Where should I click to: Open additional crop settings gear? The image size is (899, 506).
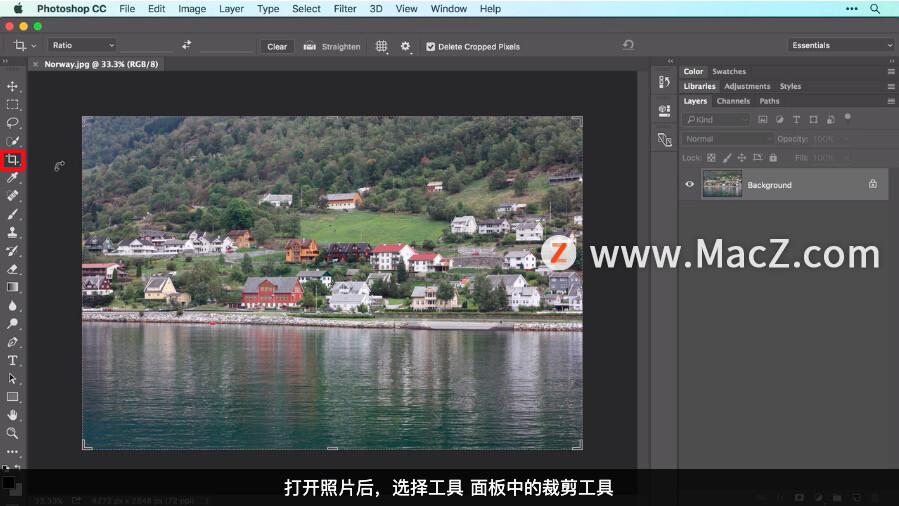(405, 46)
